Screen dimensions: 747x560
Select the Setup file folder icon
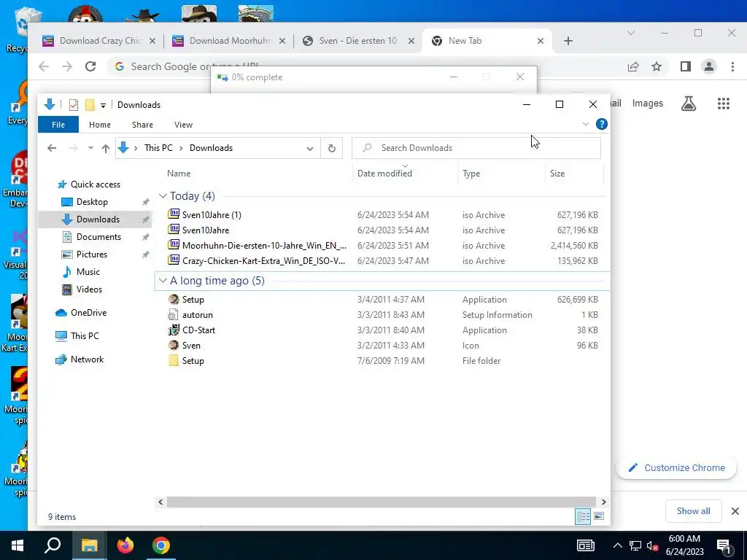click(x=174, y=360)
